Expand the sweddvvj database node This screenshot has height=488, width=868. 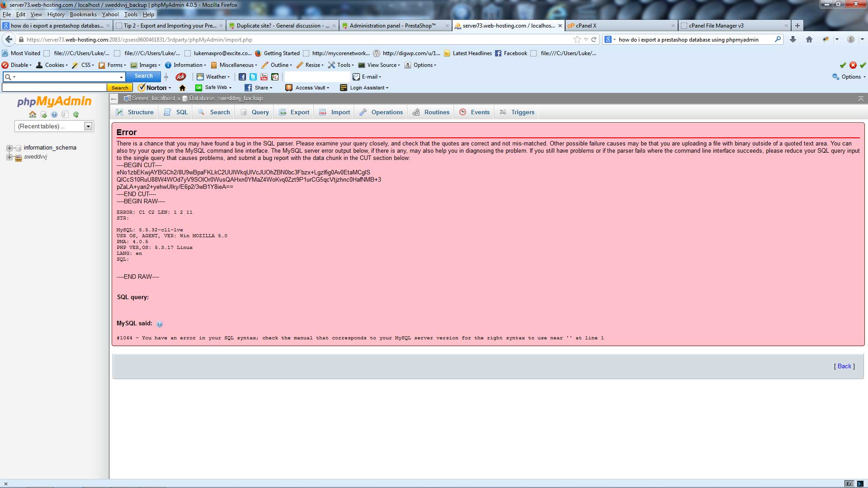pyautogui.click(x=9, y=157)
